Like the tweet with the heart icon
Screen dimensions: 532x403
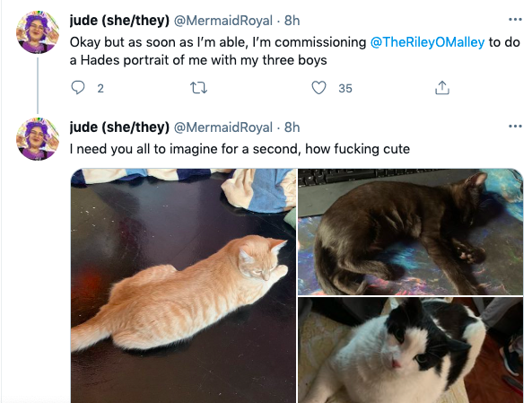click(318, 88)
